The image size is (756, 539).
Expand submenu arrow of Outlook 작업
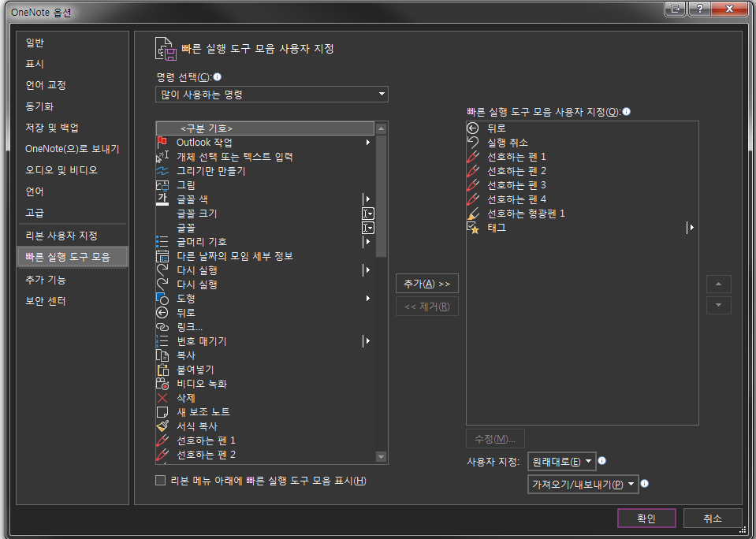pyautogui.click(x=368, y=142)
